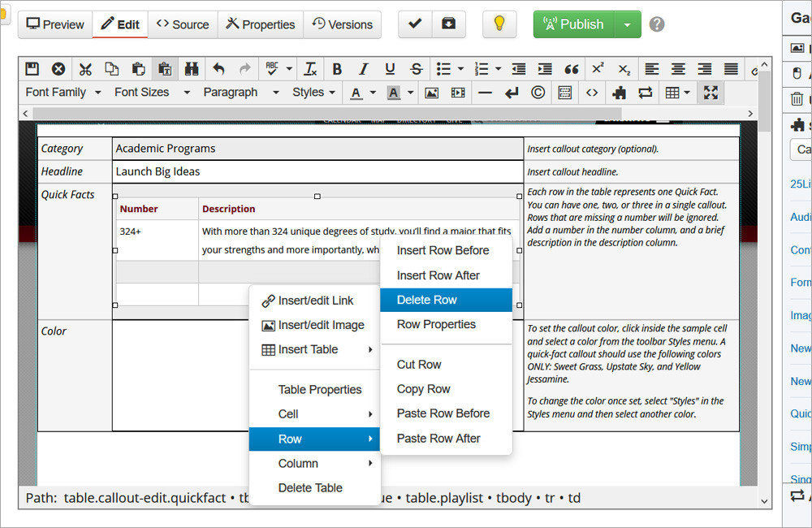Insert special character copyright icon
The height and width of the screenshot is (528, 812).
[538, 93]
